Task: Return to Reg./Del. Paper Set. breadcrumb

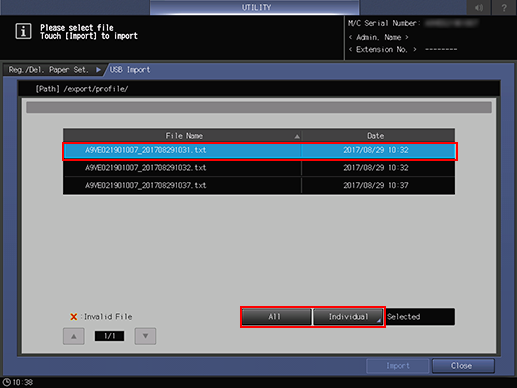Action: click(49, 70)
